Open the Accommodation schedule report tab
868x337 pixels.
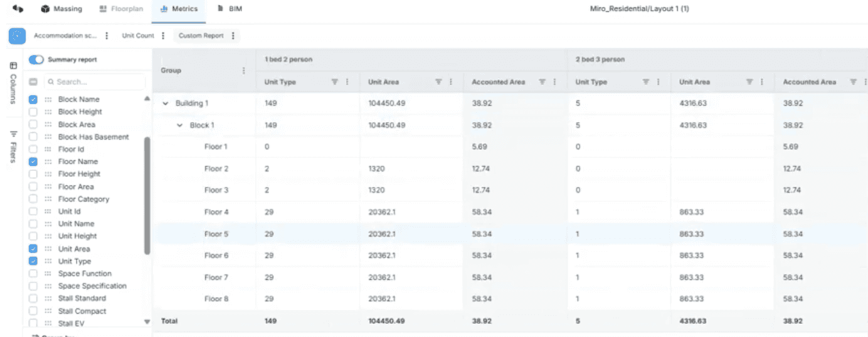[x=66, y=36]
